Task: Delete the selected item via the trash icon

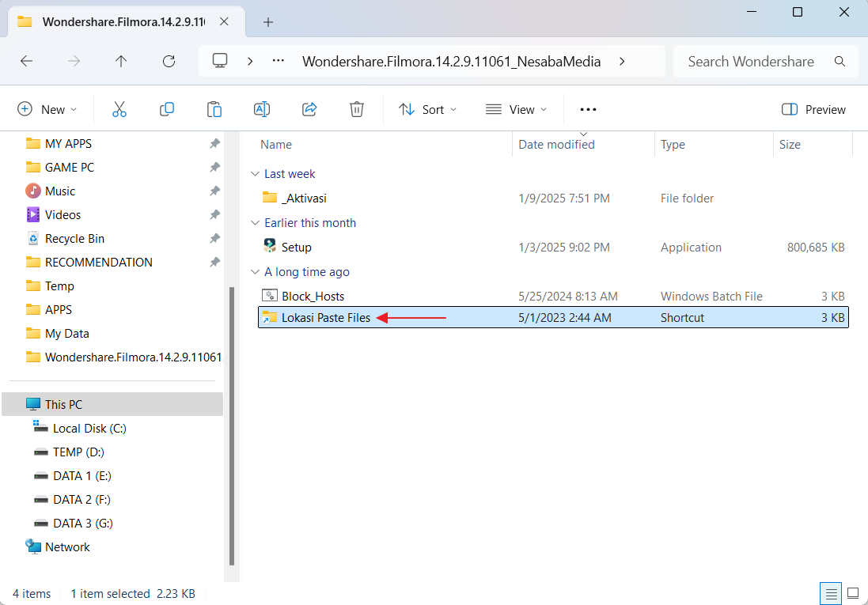Action: (357, 109)
